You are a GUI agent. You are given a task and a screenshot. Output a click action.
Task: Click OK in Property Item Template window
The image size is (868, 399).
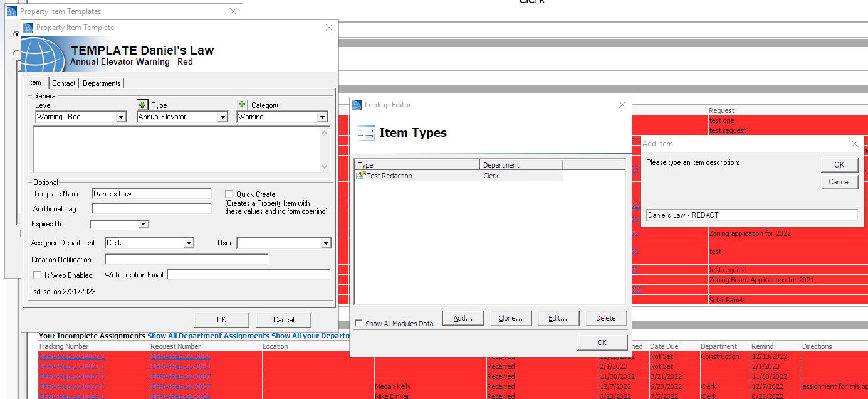point(222,320)
